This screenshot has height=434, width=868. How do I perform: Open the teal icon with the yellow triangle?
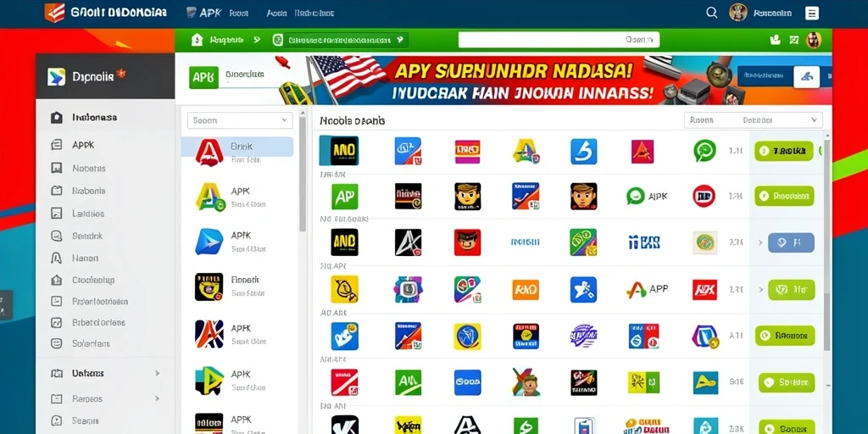coord(705,382)
